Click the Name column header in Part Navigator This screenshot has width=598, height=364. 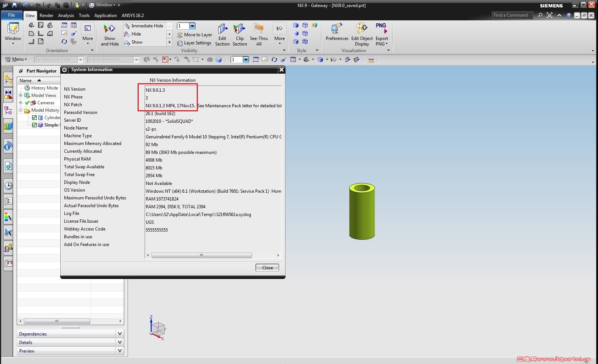pos(38,80)
